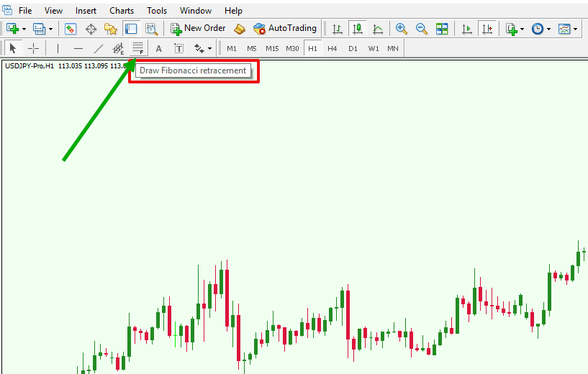Switch timeframe to H4

click(333, 49)
